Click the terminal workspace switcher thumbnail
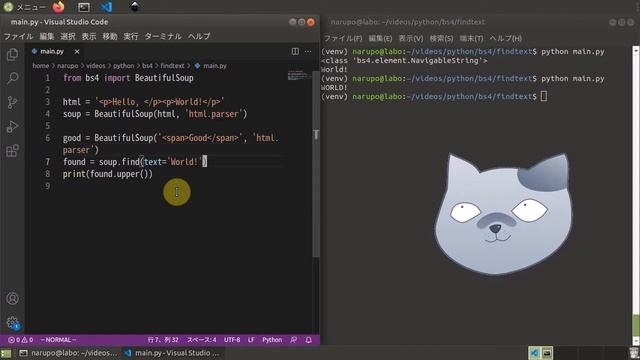Screen dimensions: 640x360 click(x=547, y=353)
